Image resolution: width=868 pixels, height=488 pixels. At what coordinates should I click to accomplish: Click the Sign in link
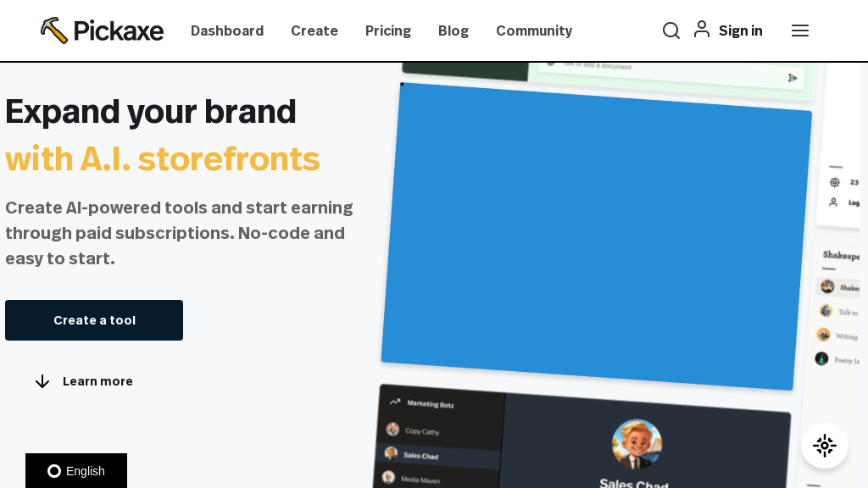pos(740,30)
